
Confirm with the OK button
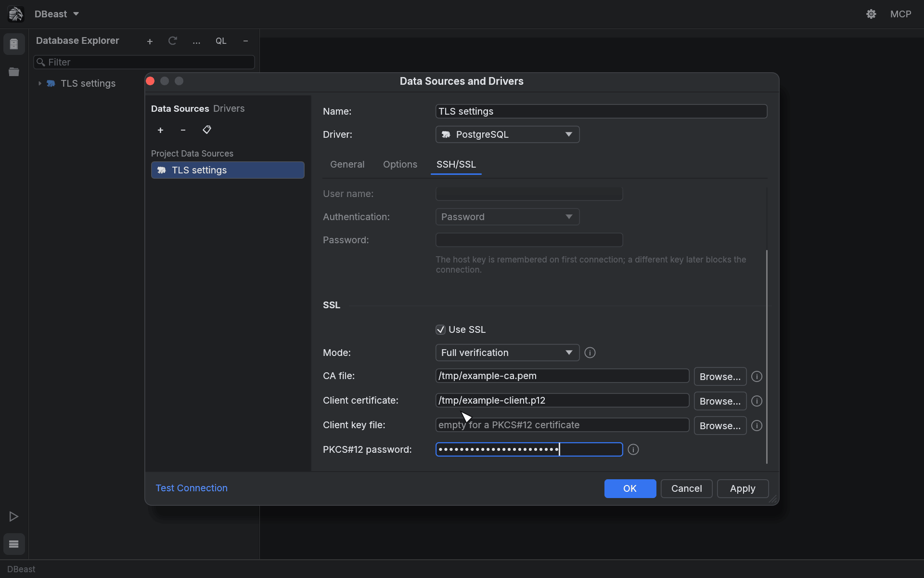point(630,488)
